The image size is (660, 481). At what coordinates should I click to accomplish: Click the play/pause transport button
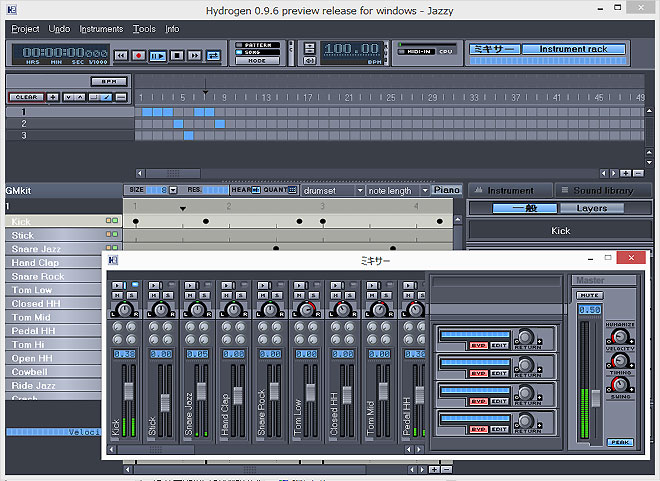tap(157, 56)
